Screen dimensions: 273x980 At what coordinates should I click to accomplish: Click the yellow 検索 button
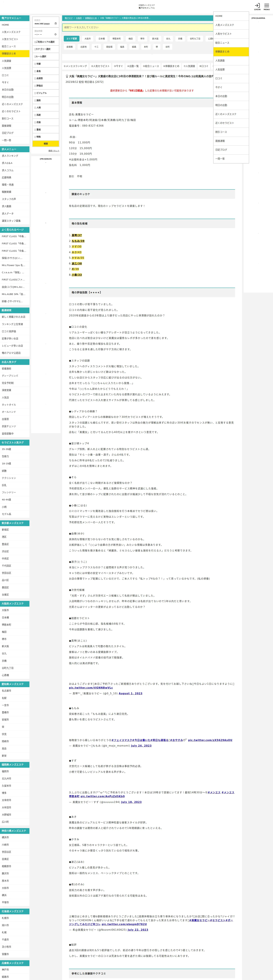[46, 144]
